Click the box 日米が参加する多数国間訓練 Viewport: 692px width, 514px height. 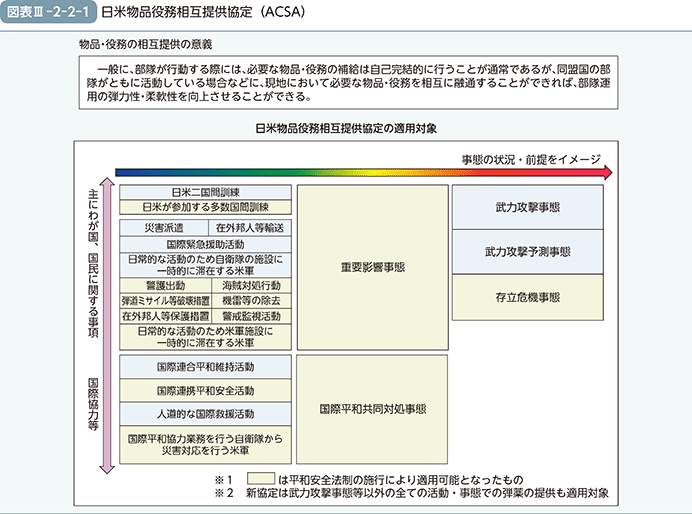tap(205, 207)
